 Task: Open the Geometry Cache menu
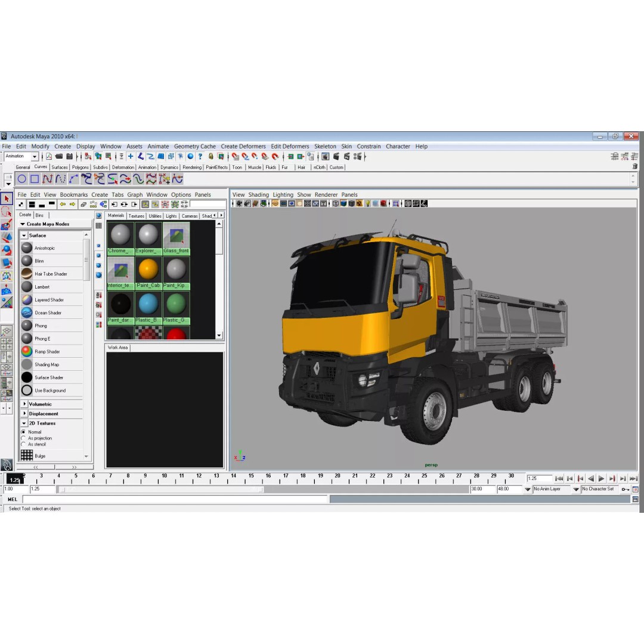click(194, 146)
